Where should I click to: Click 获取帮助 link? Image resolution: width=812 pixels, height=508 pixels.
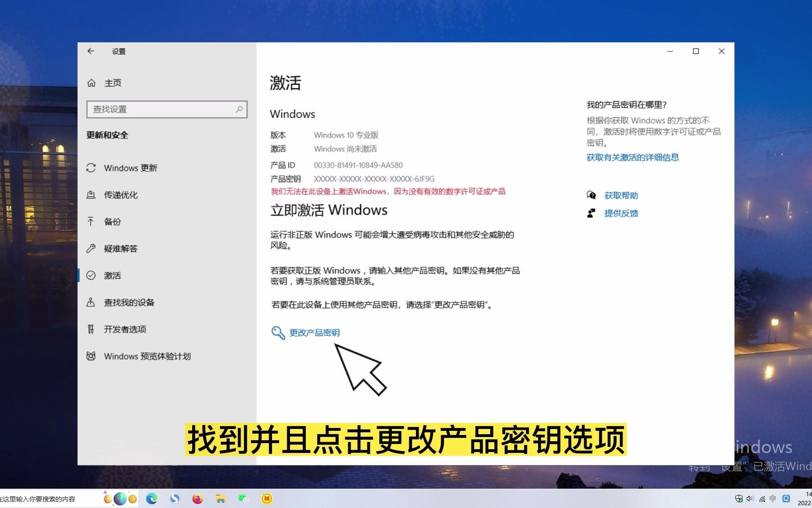click(621, 195)
